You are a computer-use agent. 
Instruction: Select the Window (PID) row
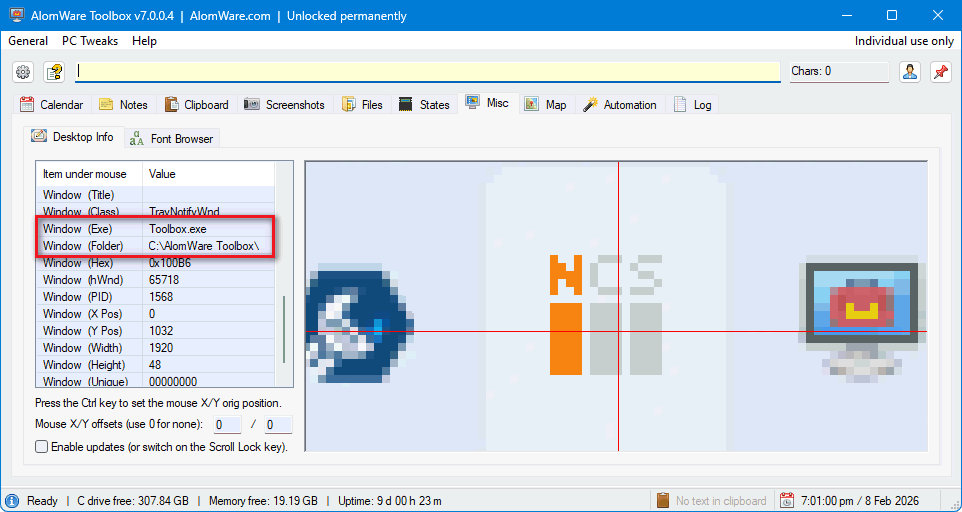coord(155,297)
